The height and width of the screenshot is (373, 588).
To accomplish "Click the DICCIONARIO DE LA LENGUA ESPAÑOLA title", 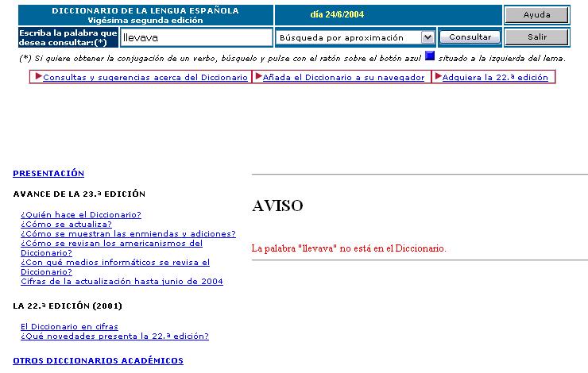I will coord(145,10).
